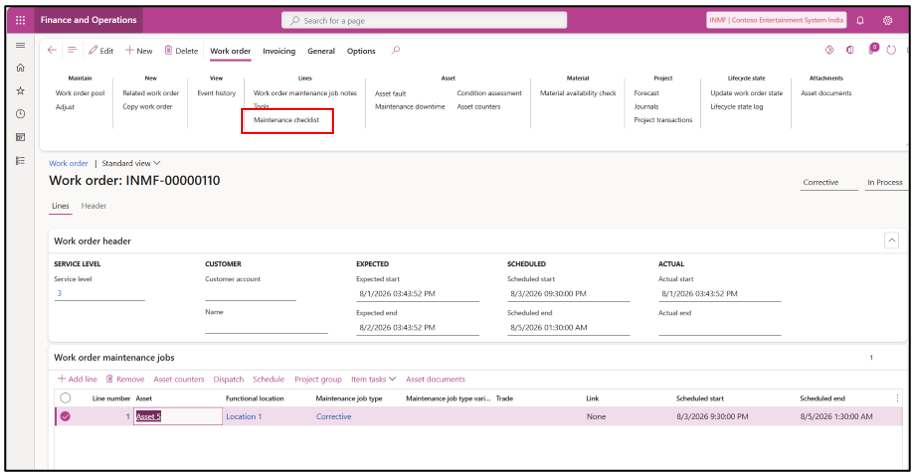The image size is (916, 475).
Task: Open Modules list icon in sidebar
Action: point(20,161)
